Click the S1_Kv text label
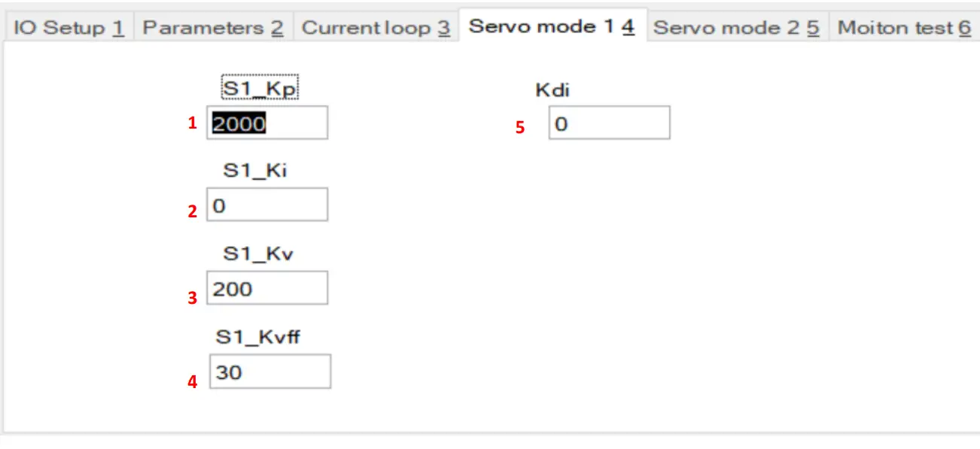This screenshot has width=980, height=449. (x=257, y=253)
